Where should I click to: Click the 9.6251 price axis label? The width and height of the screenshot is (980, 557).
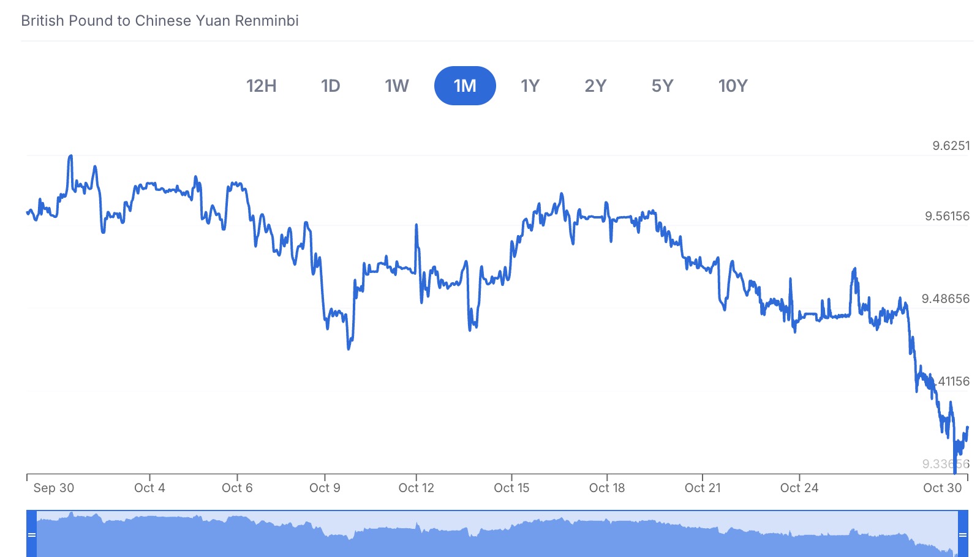pyautogui.click(x=951, y=146)
